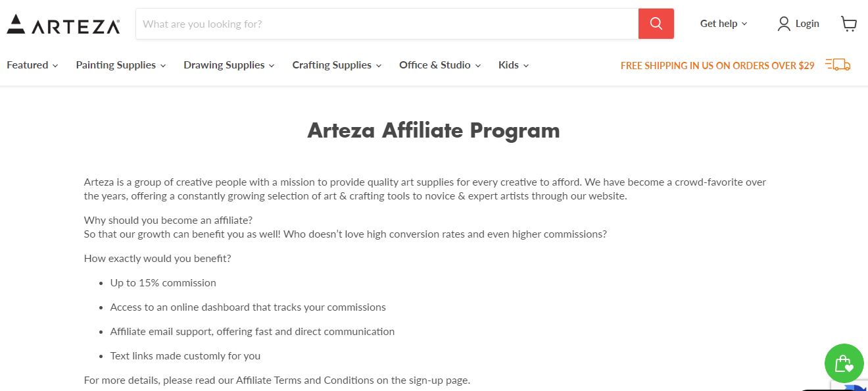Image resolution: width=868 pixels, height=391 pixels.
Task: Click the 'Up to 15% commission' bullet
Action: [163, 283]
